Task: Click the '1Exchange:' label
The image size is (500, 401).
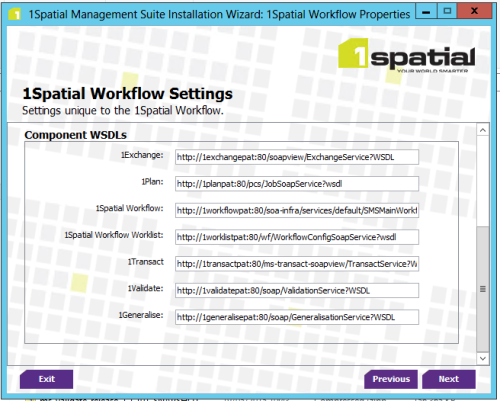Action: (x=142, y=155)
